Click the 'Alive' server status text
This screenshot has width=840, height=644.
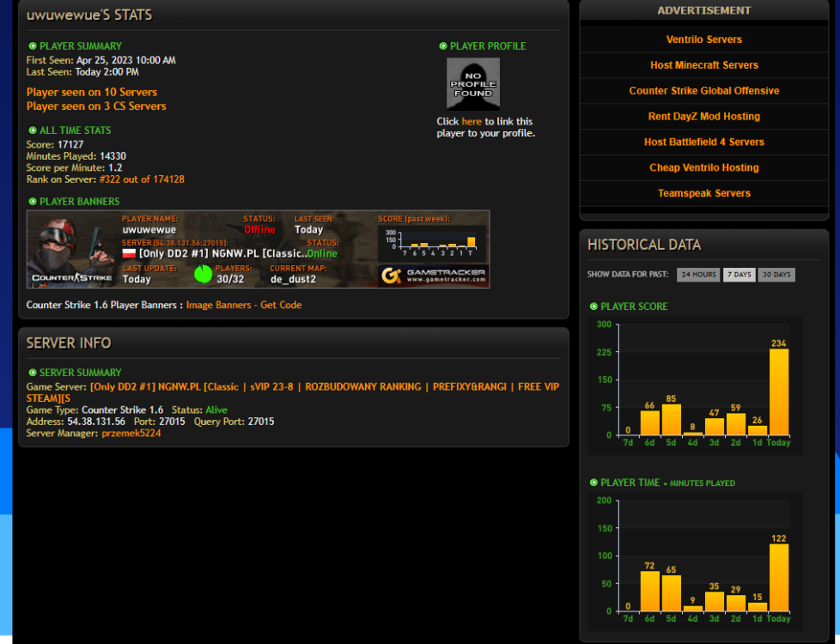pyautogui.click(x=216, y=410)
